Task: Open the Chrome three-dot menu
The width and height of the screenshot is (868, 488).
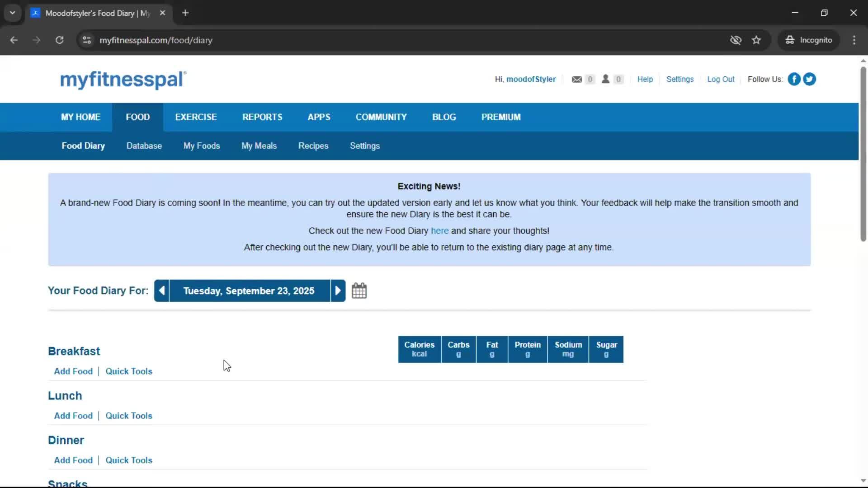Action: click(854, 40)
